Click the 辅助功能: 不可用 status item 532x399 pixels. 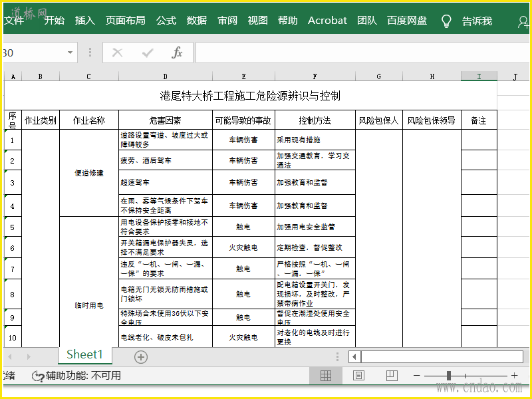pos(76,376)
